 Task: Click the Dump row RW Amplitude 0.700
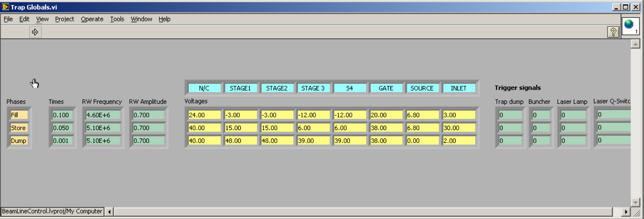point(149,141)
